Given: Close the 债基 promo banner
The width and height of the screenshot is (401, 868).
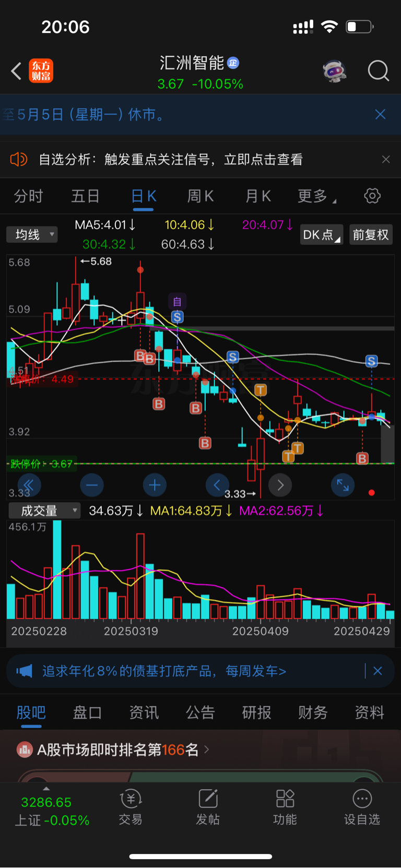Looking at the screenshot, I should coord(378,671).
